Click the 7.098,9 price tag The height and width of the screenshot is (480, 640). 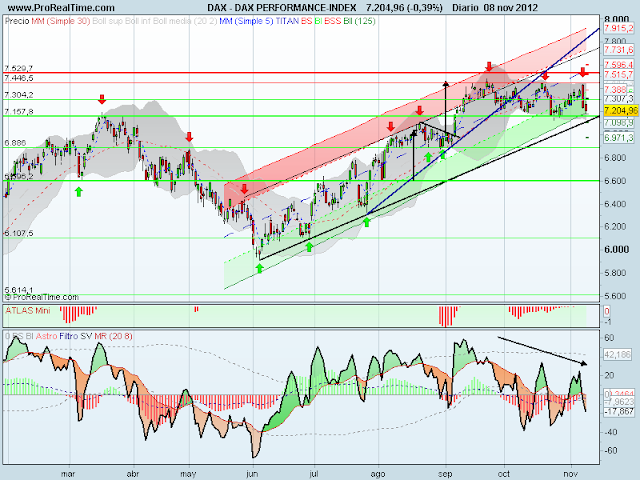pos(619,122)
